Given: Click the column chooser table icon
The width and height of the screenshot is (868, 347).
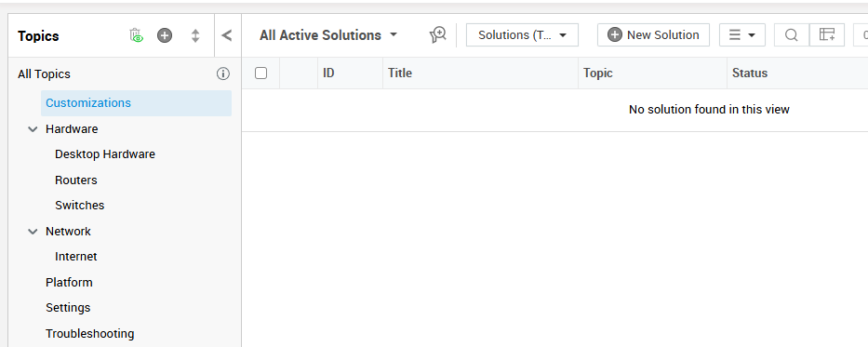Looking at the screenshot, I should 827,34.
